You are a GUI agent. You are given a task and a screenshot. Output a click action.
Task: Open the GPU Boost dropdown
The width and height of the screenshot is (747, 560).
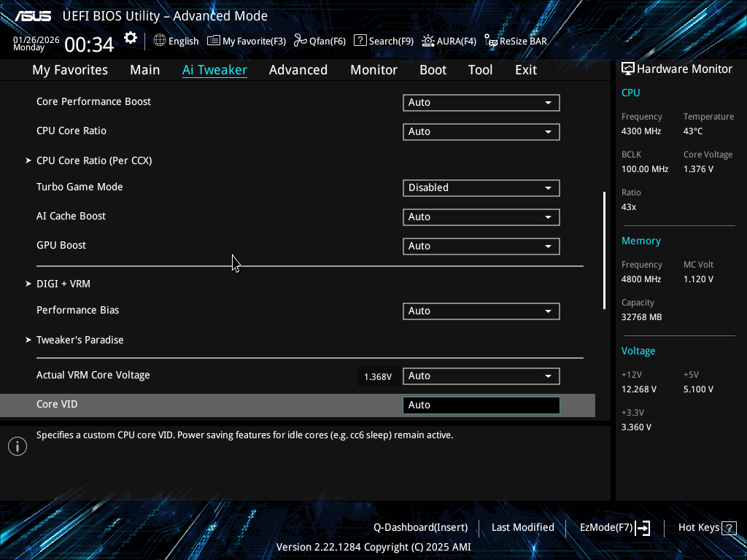(x=481, y=246)
